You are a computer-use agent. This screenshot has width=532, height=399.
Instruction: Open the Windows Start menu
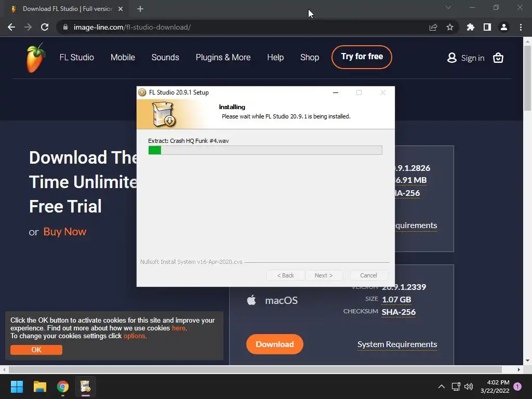pos(17,387)
